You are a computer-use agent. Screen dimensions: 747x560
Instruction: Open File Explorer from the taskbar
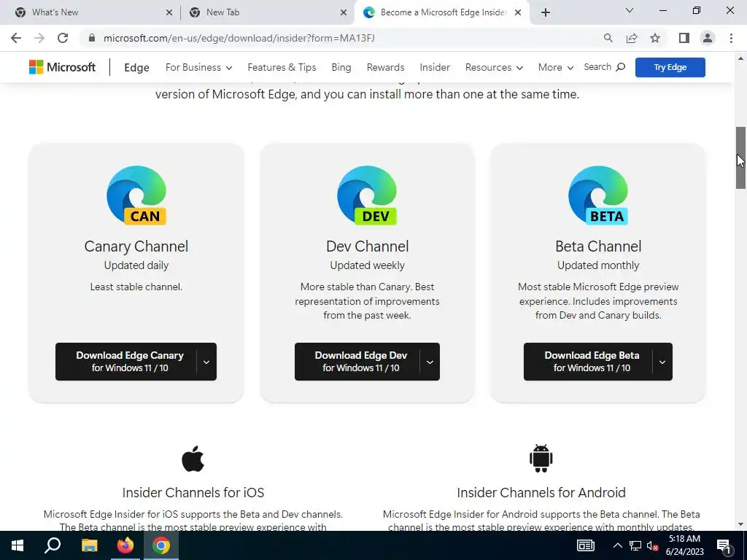pos(89,545)
